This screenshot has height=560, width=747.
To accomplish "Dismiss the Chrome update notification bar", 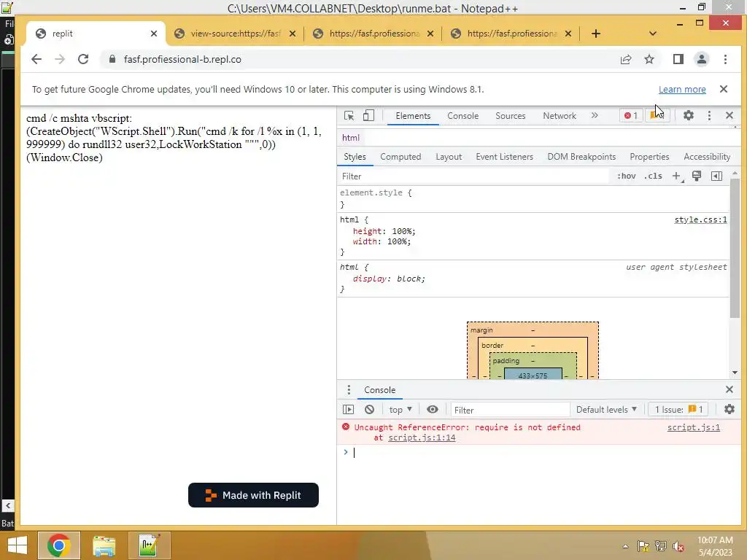I will coord(723,89).
